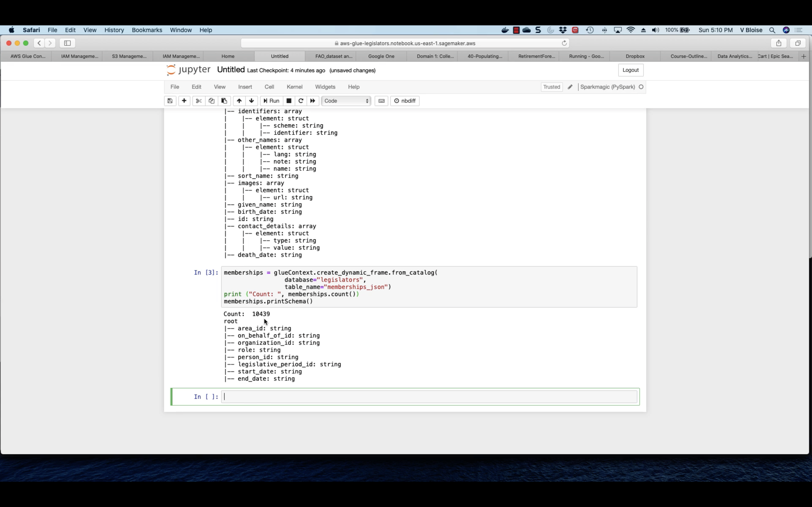812x507 pixels.
Task: Toggle the Trusted notebook indicator
Action: [x=551, y=87]
